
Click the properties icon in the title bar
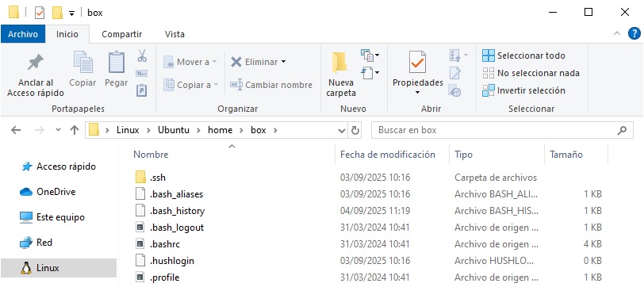click(40, 13)
